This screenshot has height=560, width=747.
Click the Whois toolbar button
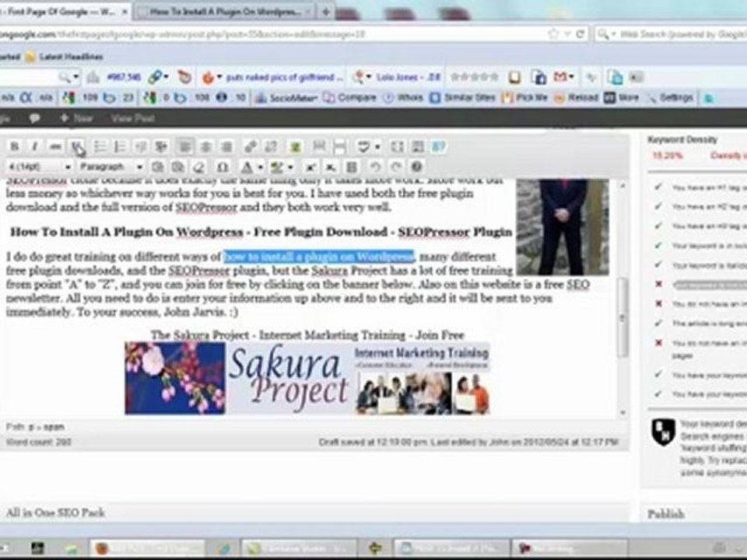[403, 98]
